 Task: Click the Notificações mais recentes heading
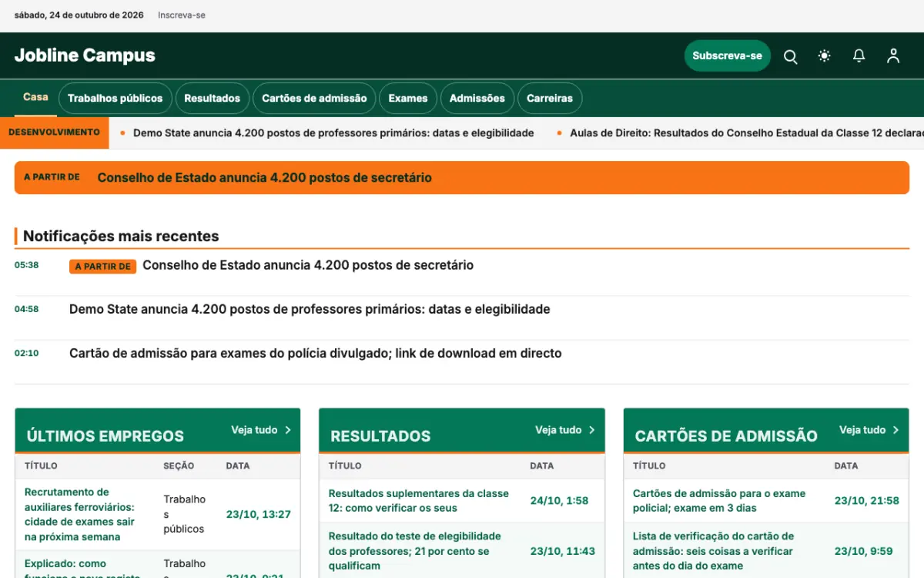click(121, 236)
